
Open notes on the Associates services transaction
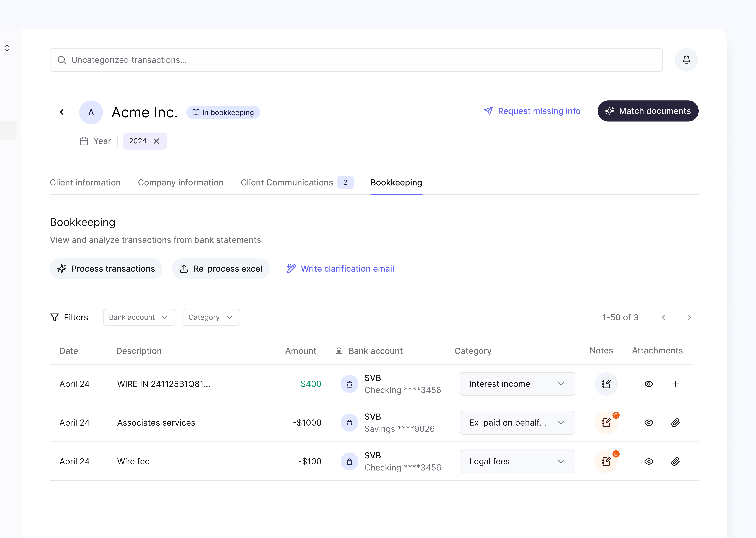606,423
